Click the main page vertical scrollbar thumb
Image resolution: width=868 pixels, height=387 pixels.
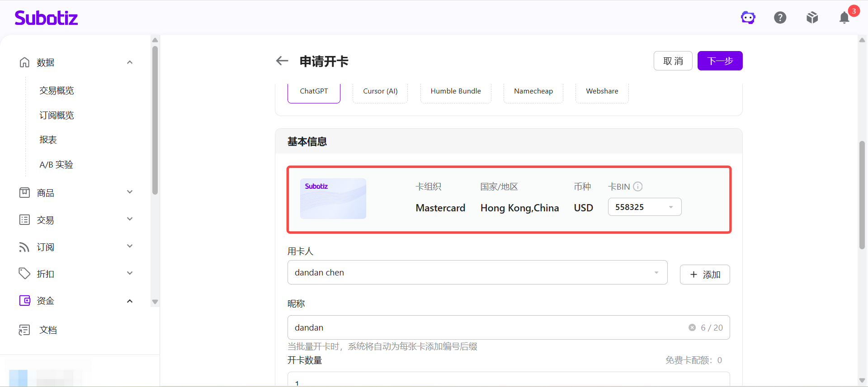(862, 195)
